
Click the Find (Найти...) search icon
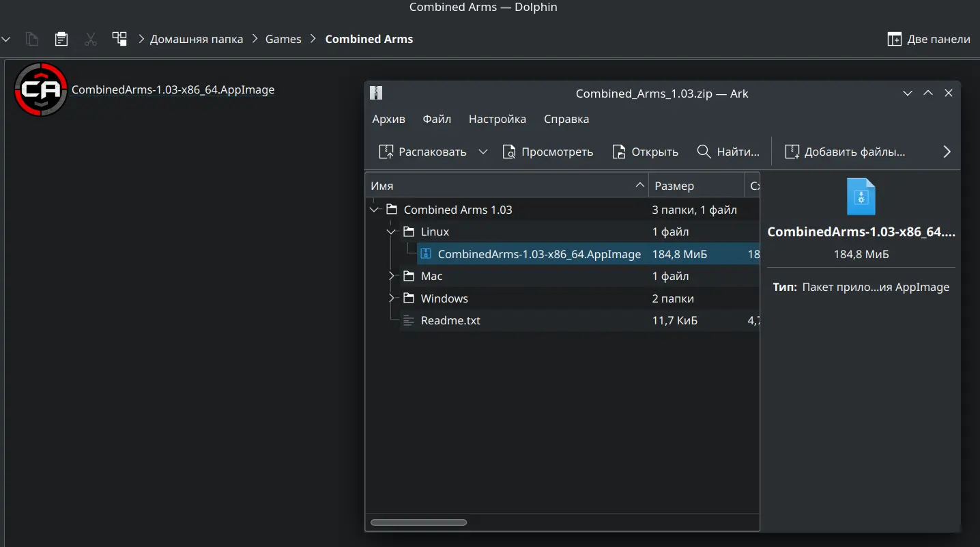point(704,152)
